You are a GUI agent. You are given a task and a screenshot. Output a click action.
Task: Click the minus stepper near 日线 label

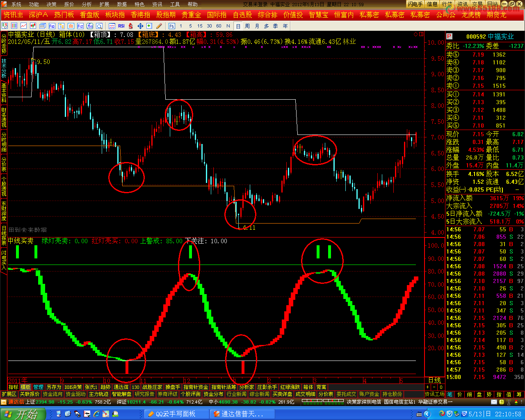point(434,387)
